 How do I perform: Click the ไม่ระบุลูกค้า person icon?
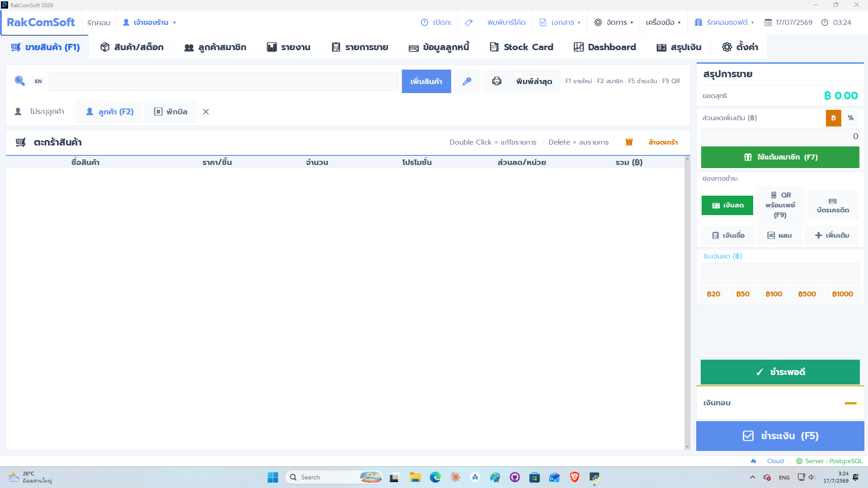pyautogui.click(x=18, y=112)
